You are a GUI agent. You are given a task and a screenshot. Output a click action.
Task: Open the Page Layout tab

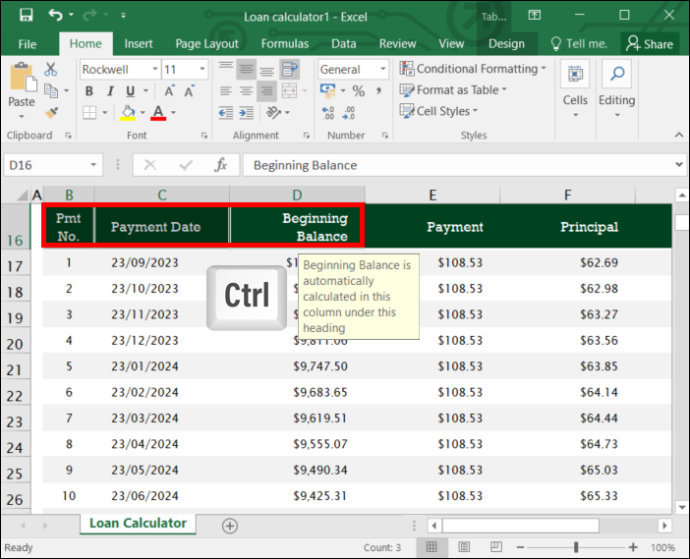[x=207, y=44]
